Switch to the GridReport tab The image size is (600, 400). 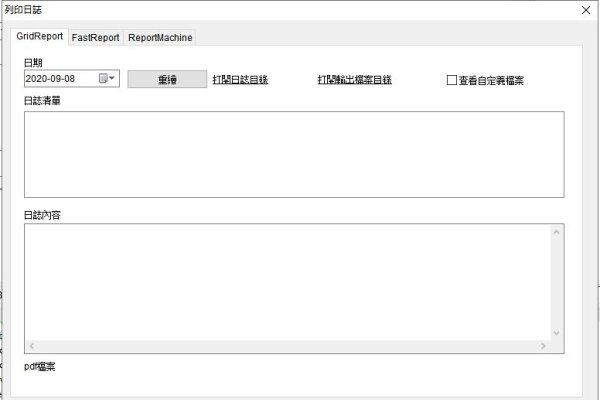pyautogui.click(x=39, y=37)
